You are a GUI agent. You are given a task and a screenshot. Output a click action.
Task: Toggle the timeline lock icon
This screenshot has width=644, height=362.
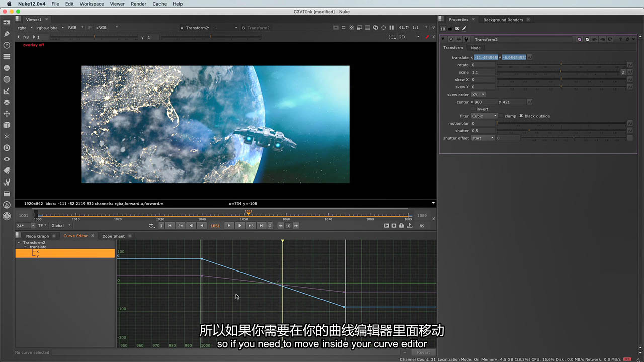401,226
